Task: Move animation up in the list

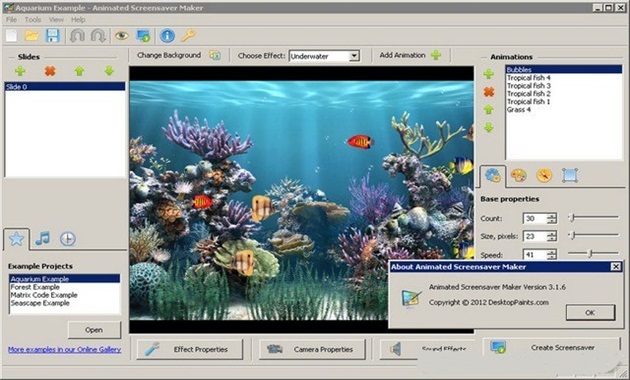Action: pyautogui.click(x=489, y=110)
